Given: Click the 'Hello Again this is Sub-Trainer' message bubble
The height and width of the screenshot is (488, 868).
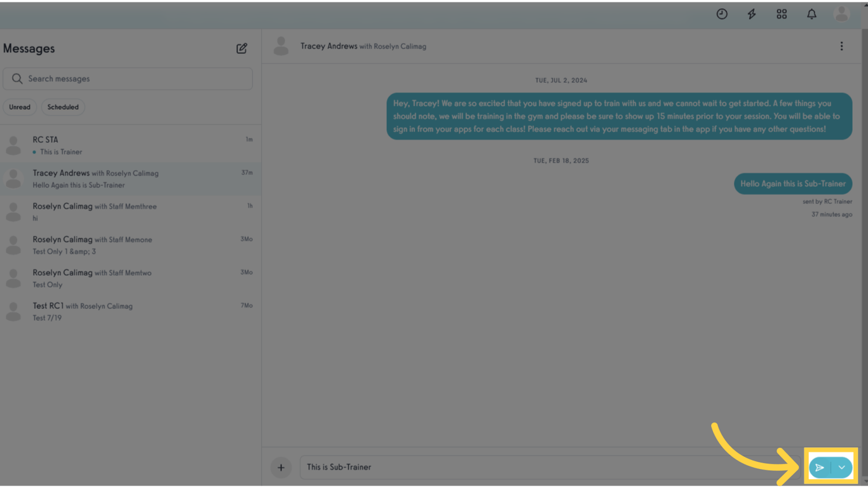Looking at the screenshot, I should pyautogui.click(x=793, y=184).
